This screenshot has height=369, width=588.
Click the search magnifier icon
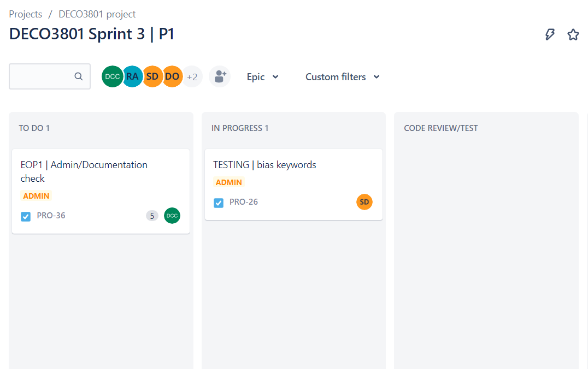click(79, 76)
